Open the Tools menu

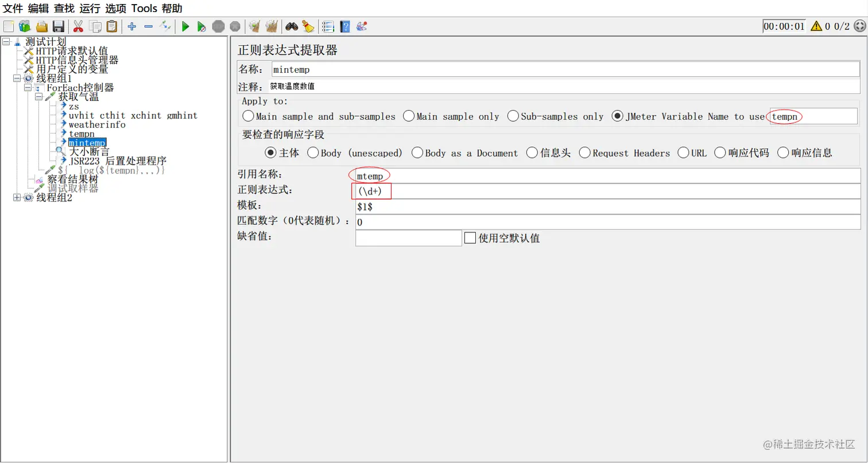pyautogui.click(x=144, y=8)
